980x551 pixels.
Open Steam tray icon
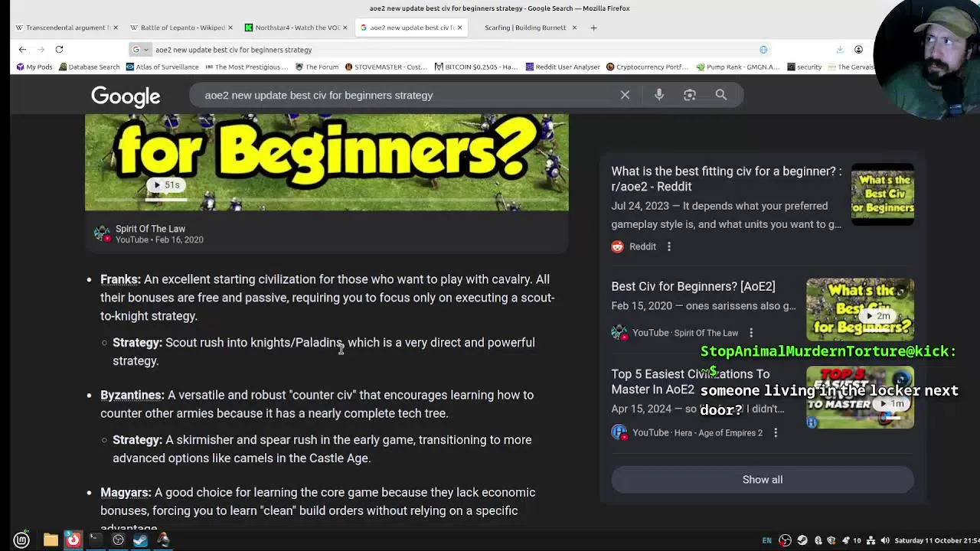coord(802,540)
